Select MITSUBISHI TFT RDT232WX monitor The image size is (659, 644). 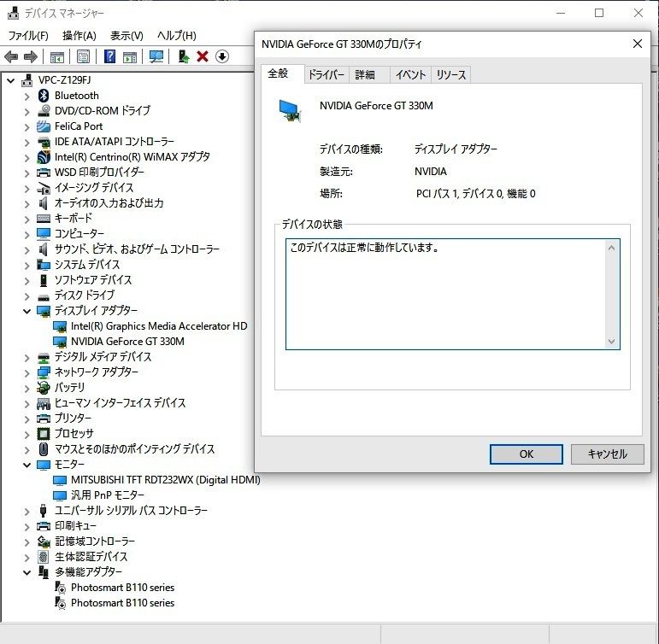pyautogui.click(x=165, y=480)
